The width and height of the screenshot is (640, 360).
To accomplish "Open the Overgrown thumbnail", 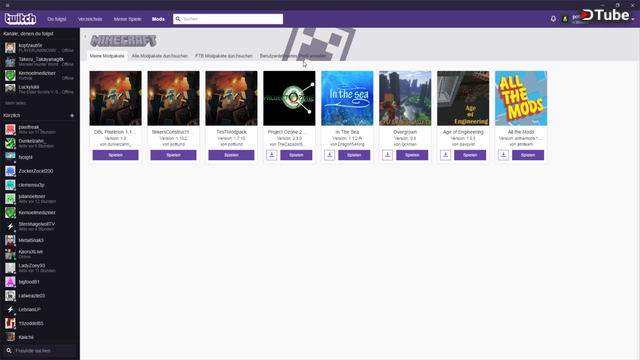I will 405,98.
